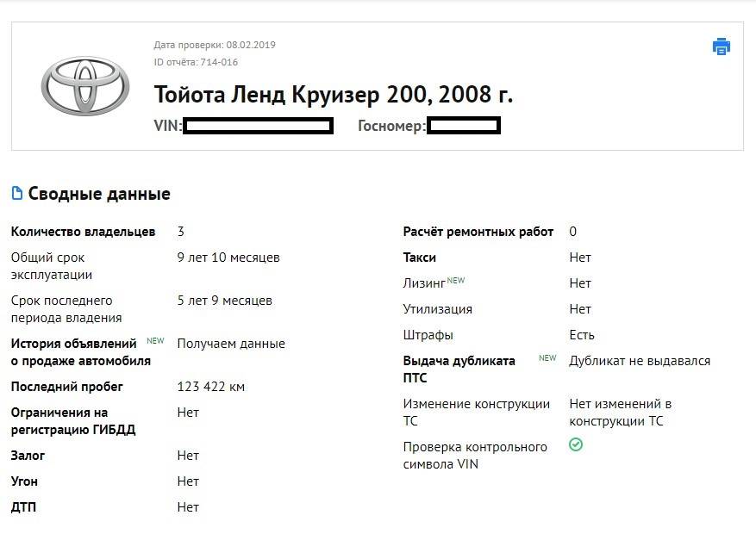Image resolution: width=756 pixels, height=534 pixels.
Task: Click the Последний пробег label
Action: pyautogui.click(x=66, y=387)
